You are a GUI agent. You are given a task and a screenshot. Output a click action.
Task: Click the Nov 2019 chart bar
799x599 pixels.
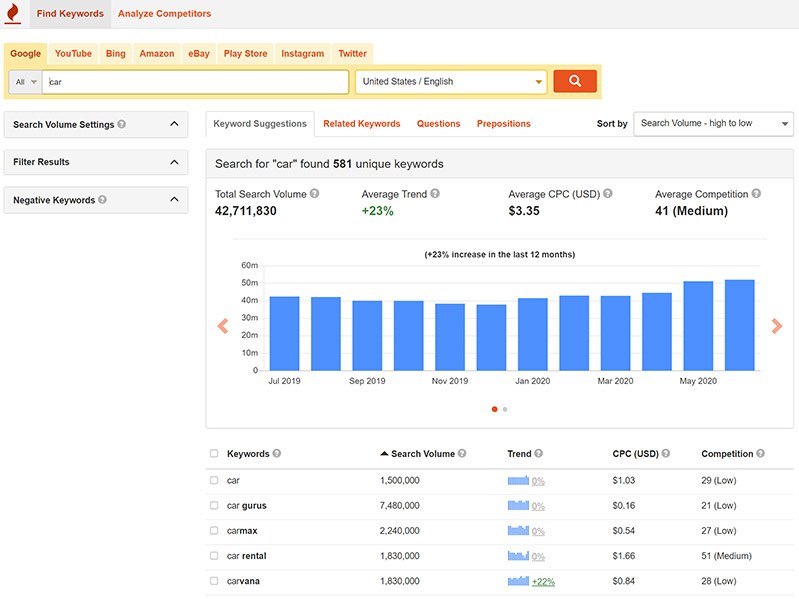450,337
